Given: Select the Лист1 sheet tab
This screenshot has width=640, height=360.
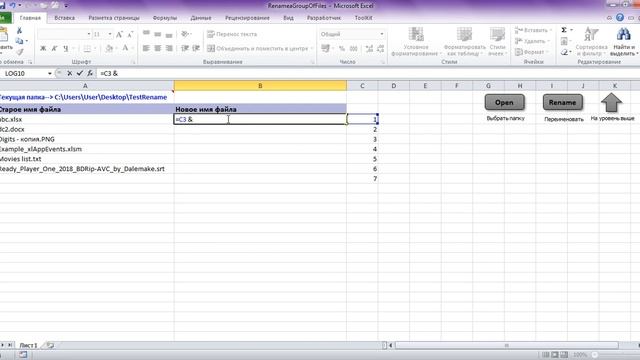Looking at the screenshot, I should 28,345.
